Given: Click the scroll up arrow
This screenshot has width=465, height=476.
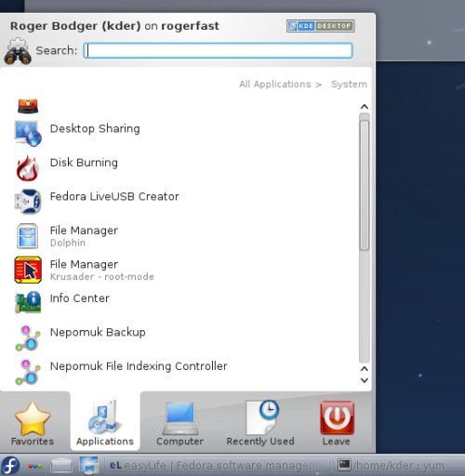Looking at the screenshot, I should coord(365,107).
